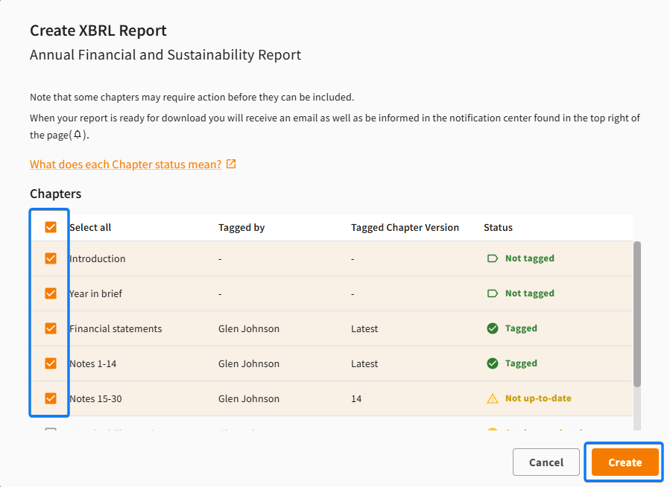Click the Not tagged icon for Year in brief
Screen dimensions: 670x487
coord(492,293)
